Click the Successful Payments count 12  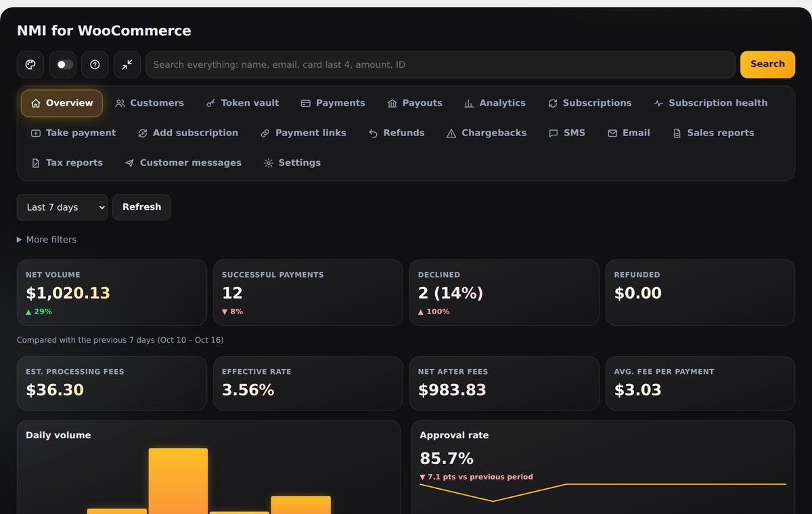[232, 293]
